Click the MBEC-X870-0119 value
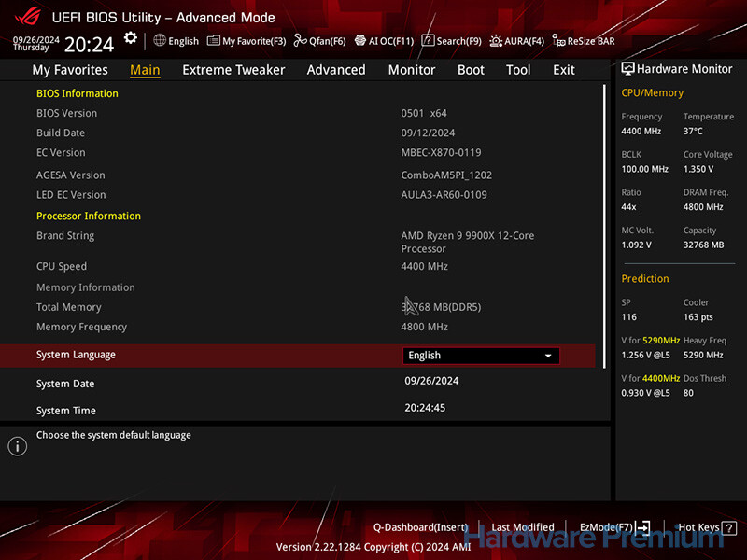 (441, 152)
